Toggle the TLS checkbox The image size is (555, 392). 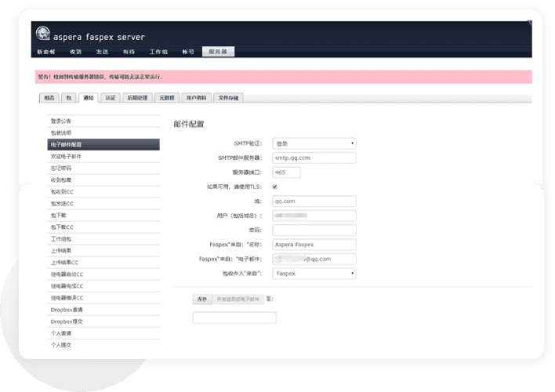pos(274,187)
